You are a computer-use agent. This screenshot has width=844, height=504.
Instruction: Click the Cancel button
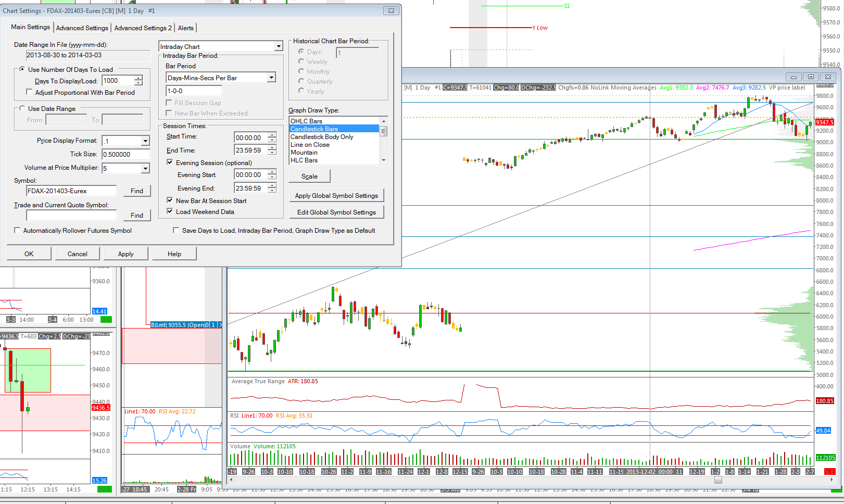(78, 254)
